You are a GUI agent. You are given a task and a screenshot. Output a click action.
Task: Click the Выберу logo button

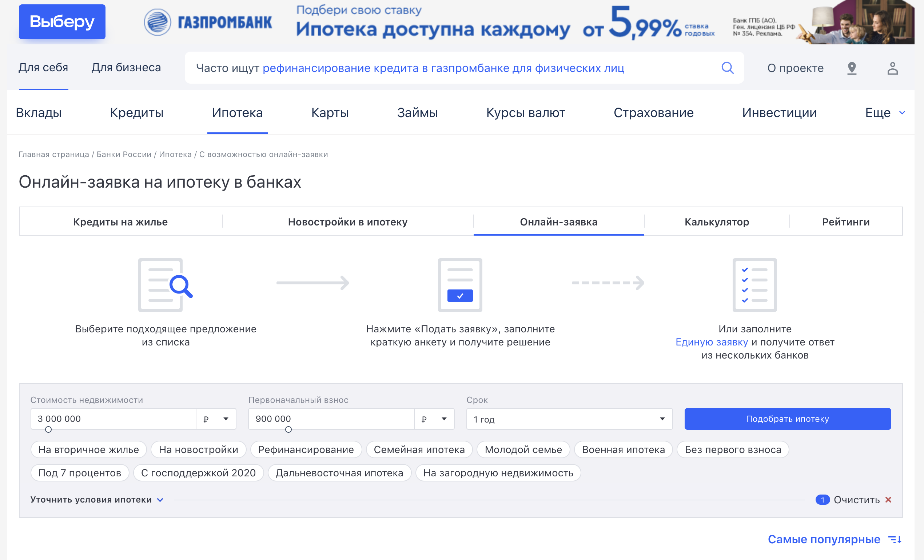click(62, 22)
